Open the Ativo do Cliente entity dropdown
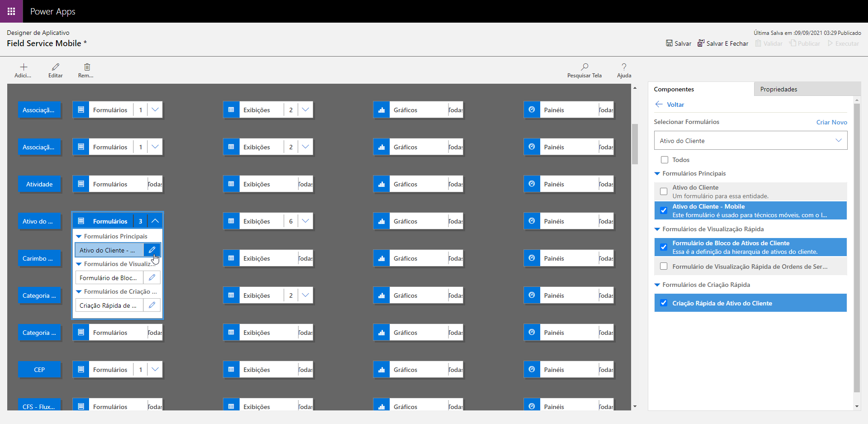 pyautogui.click(x=750, y=140)
